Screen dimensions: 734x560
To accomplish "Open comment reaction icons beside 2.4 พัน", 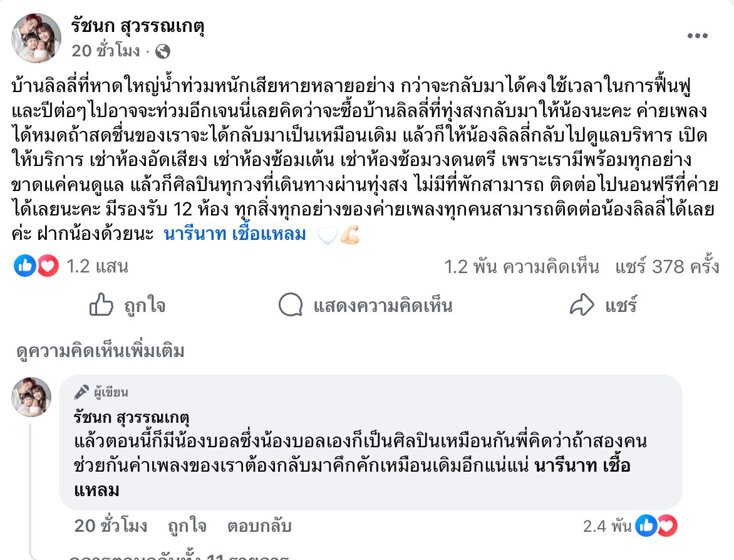I will click(x=656, y=526).
